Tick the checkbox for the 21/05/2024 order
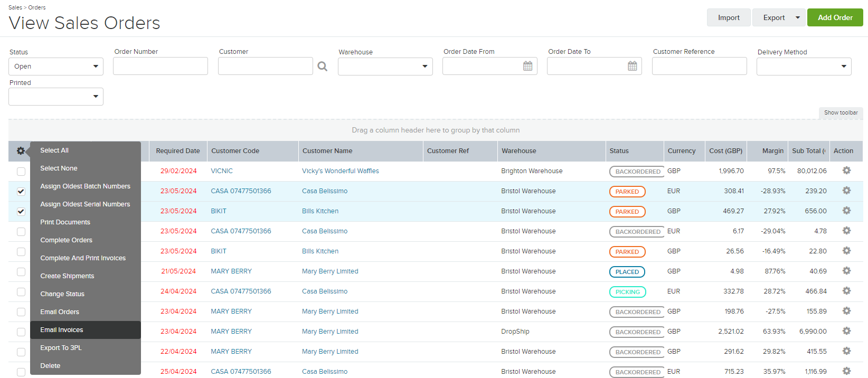868x378 pixels. [21, 272]
